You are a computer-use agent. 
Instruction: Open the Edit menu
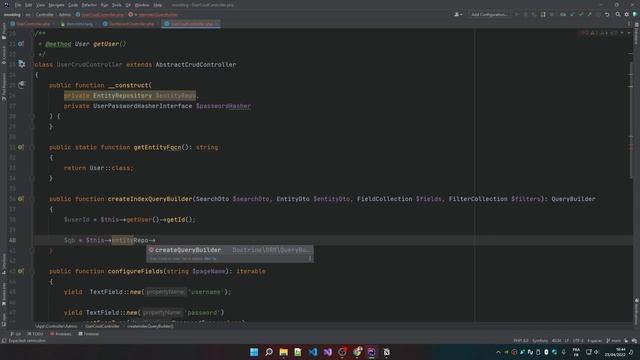tap(28, 5)
